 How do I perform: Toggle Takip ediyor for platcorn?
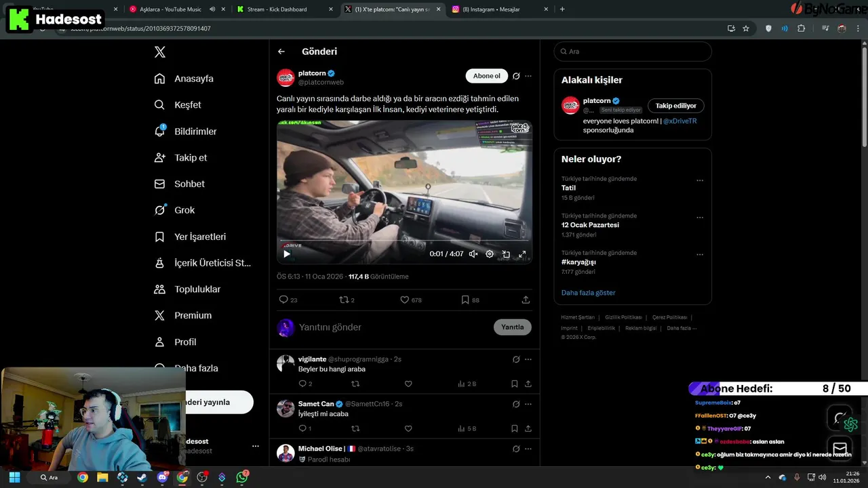click(676, 106)
